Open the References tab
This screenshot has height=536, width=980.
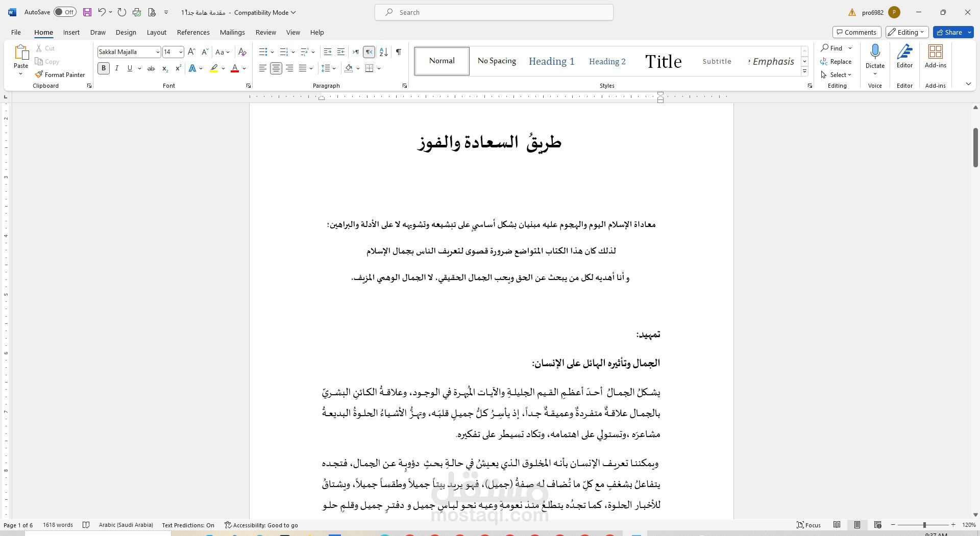[193, 32]
